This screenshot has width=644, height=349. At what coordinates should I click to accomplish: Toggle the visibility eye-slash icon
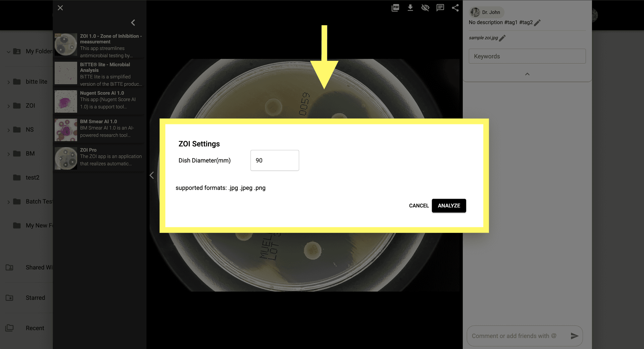point(425,8)
